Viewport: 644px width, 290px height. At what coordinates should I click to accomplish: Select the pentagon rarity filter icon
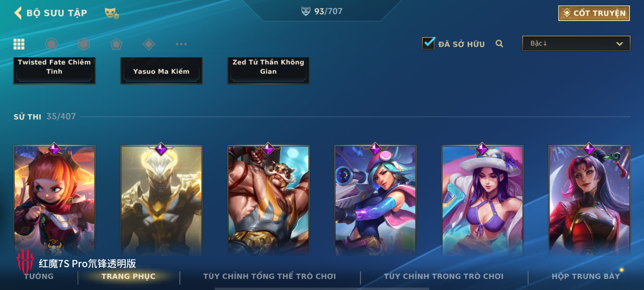click(116, 44)
